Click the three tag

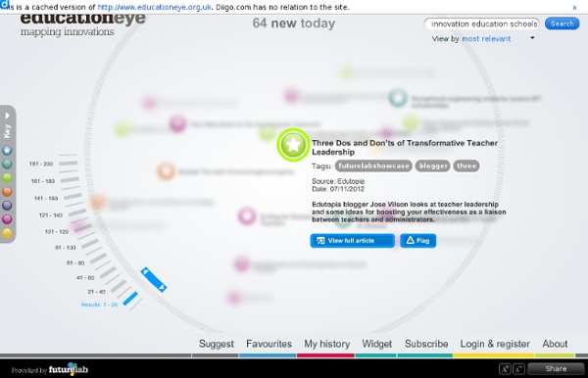pos(466,165)
